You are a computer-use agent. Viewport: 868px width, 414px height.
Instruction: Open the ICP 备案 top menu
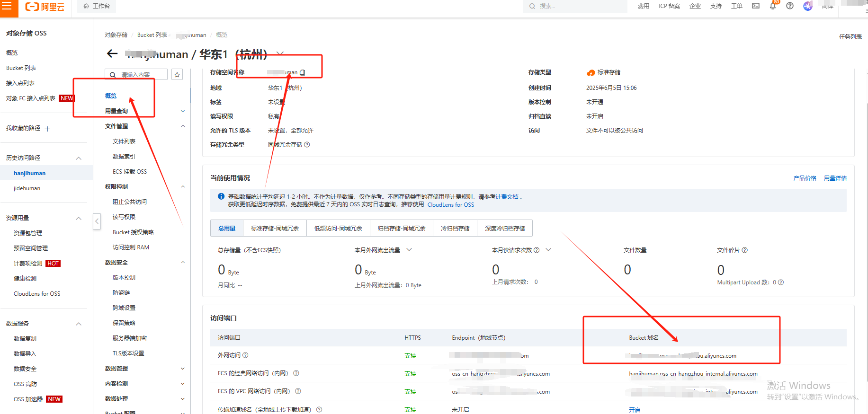click(669, 6)
